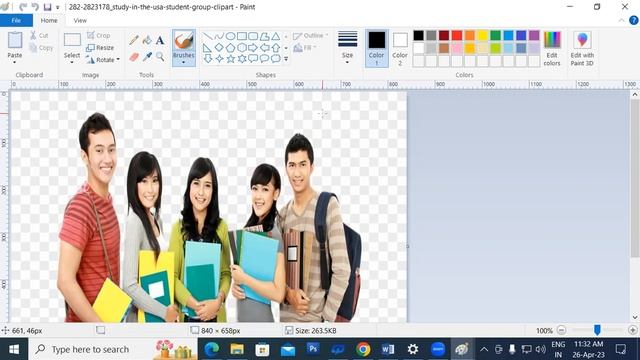Collapse the ribbon with the chevron
This screenshot has height=360, width=640.
click(622, 20)
